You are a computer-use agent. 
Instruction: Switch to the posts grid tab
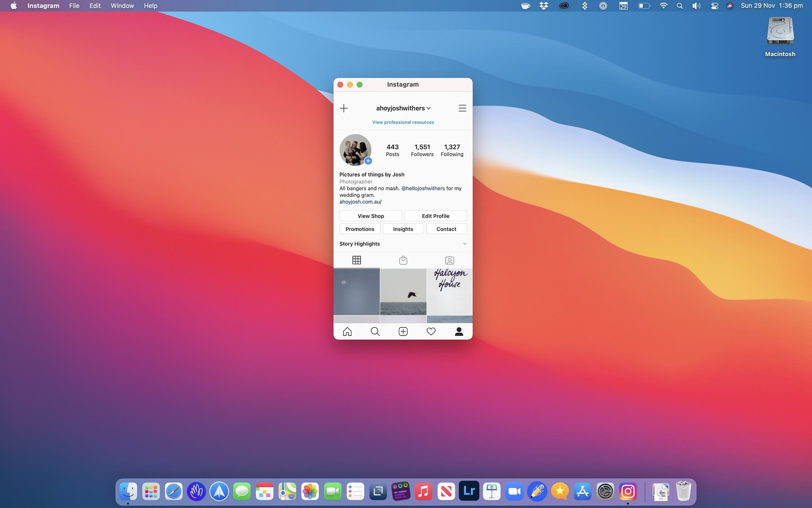[x=356, y=260]
